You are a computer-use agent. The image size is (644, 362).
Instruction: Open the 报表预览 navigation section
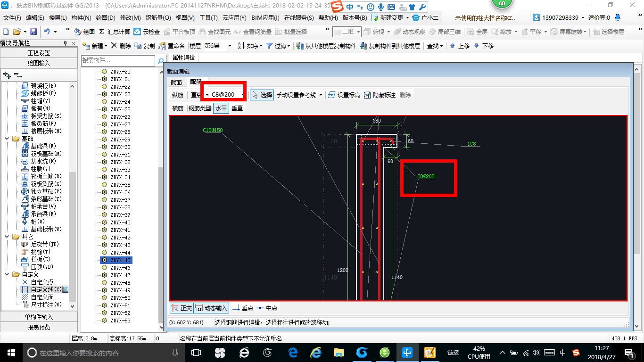coord(39,327)
